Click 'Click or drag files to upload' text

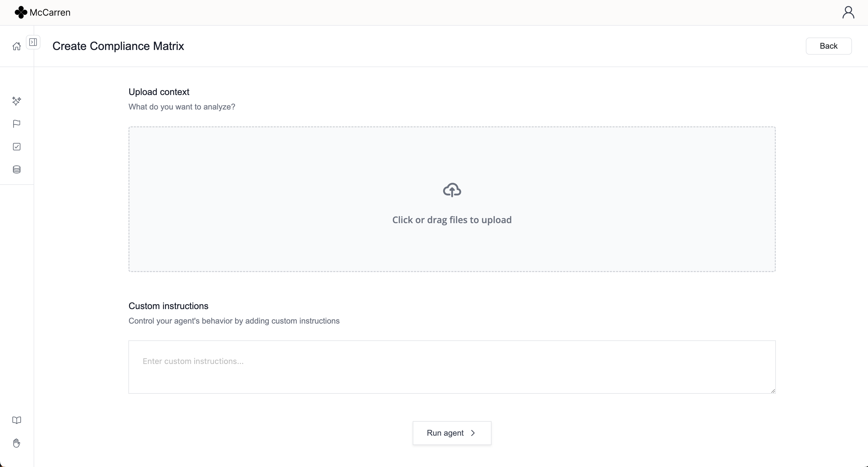[x=452, y=220]
